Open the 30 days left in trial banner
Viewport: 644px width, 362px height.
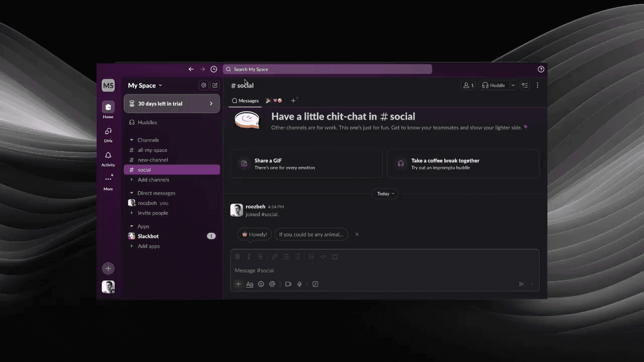coord(172,104)
